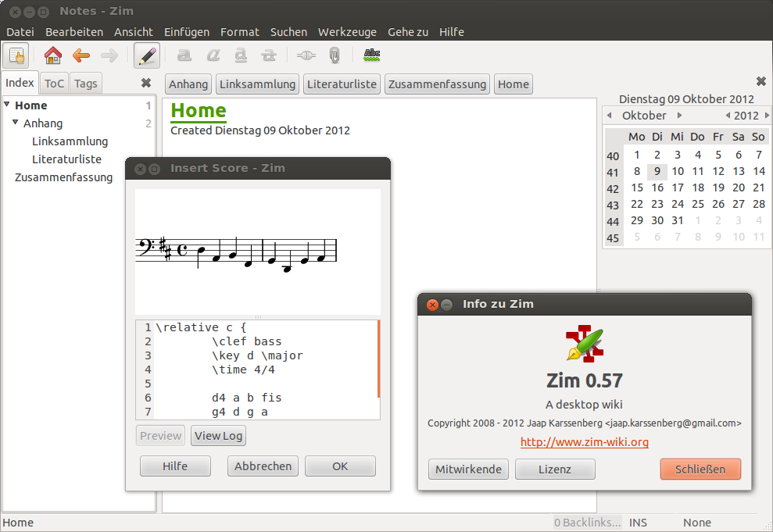Click the Home house icon in toolbar
Viewport: 773px width, 532px height.
pyautogui.click(x=52, y=55)
